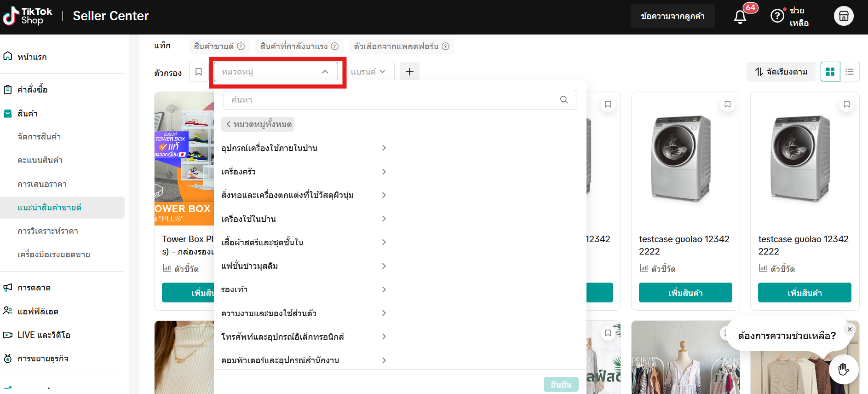Screen dimensions: 868x394
Task: Click the TikTok Shop logo
Action: (28, 16)
